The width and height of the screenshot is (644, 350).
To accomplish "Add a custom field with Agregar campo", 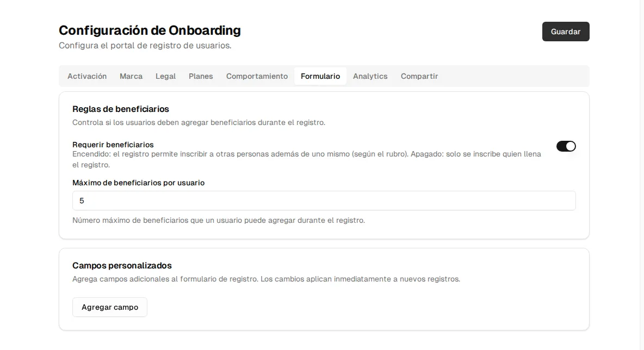I will [x=110, y=307].
